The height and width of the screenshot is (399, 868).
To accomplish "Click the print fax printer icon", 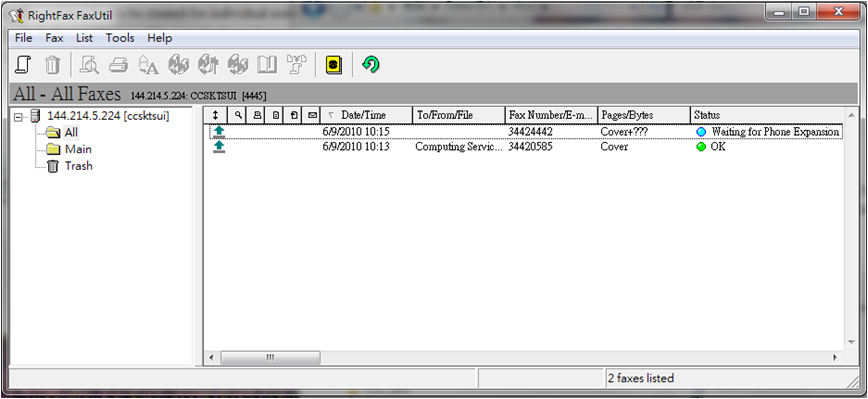I will (x=118, y=65).
